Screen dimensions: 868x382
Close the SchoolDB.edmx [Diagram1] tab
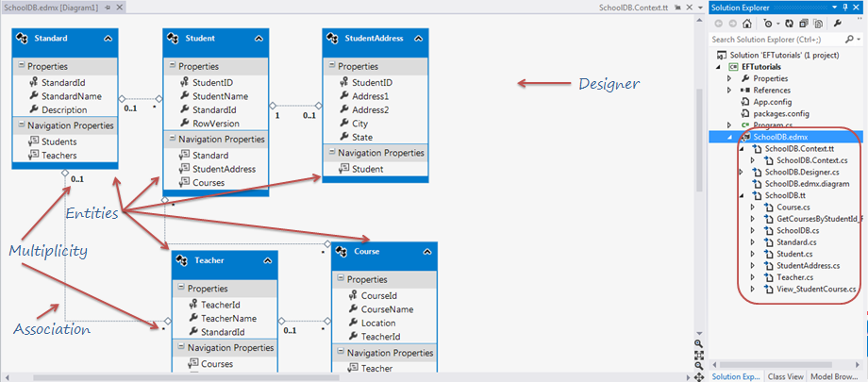(120, 8)
